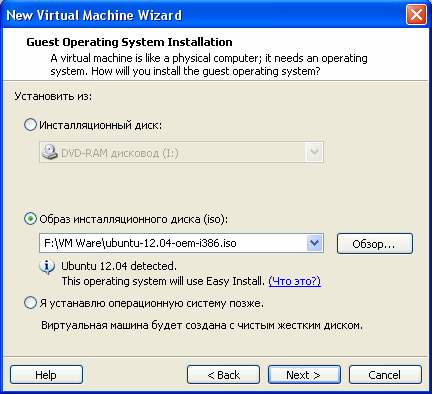This screenshot has width=432, height=394.
Task: Select the Образ инсталляционного диска (iso) option
Action: (30, 219)
